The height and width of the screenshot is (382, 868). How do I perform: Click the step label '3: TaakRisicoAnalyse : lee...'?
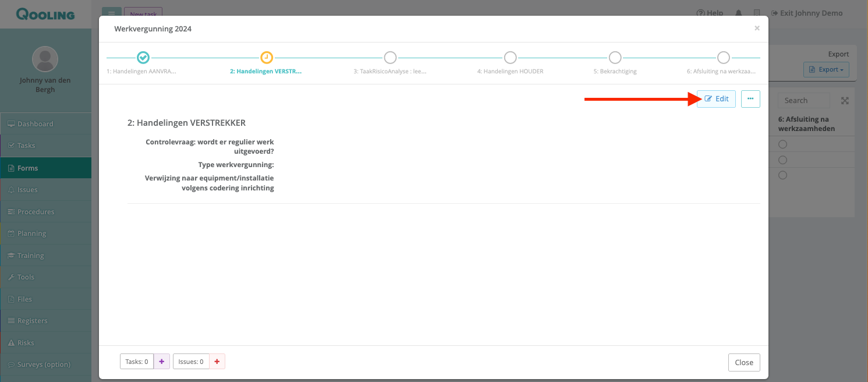[x=390, y=71]
